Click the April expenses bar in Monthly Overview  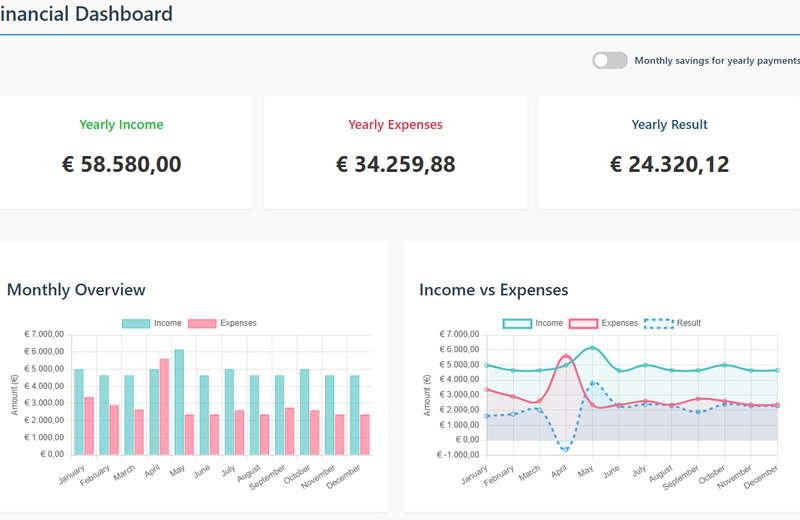click(x=164, y=407)
